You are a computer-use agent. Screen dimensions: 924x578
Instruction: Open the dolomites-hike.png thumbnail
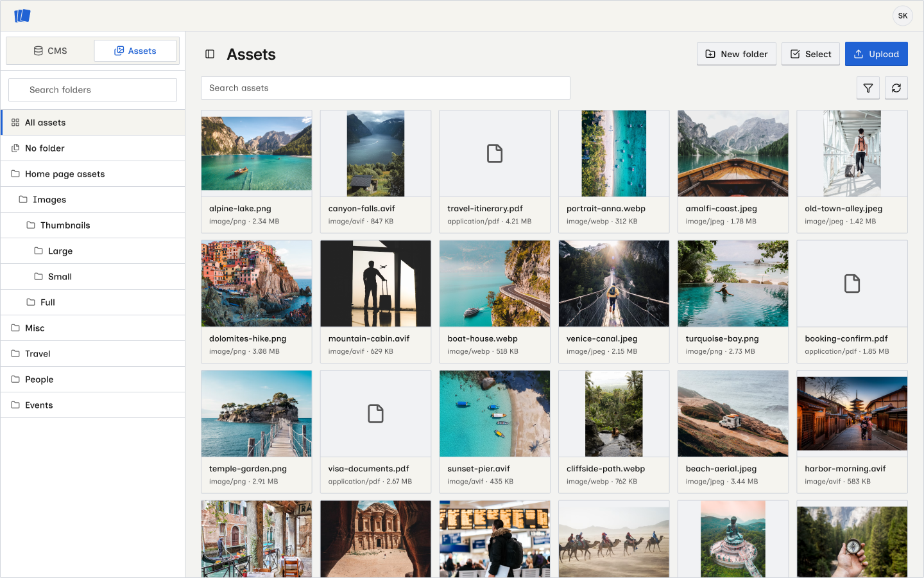[257, 283]
